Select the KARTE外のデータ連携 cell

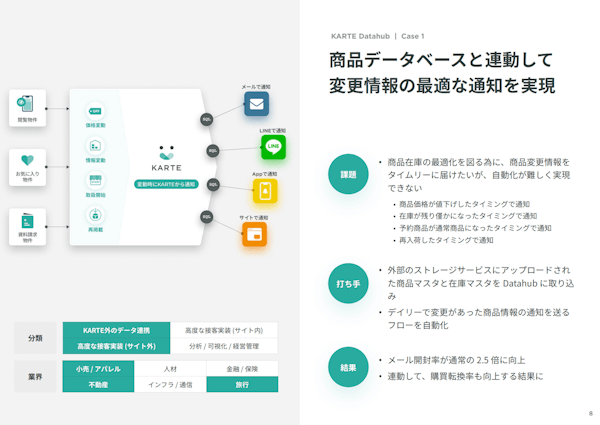pos(116,330)
